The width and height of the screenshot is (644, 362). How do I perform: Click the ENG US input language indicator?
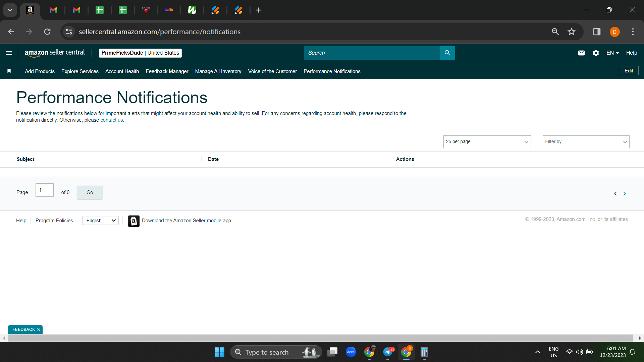[554, 352]
